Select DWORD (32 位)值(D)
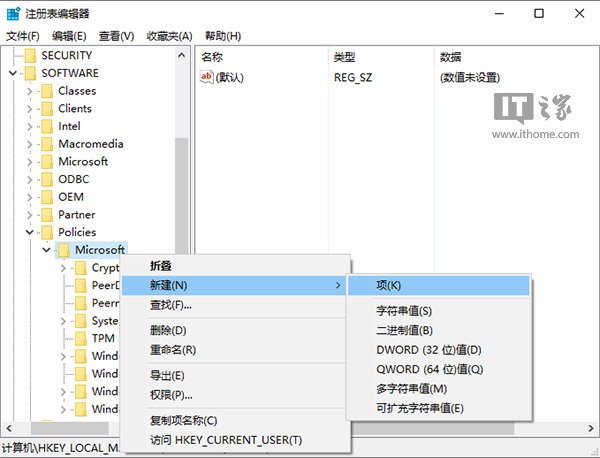Viewport: 600px width, 458px height. pos(439,350)
